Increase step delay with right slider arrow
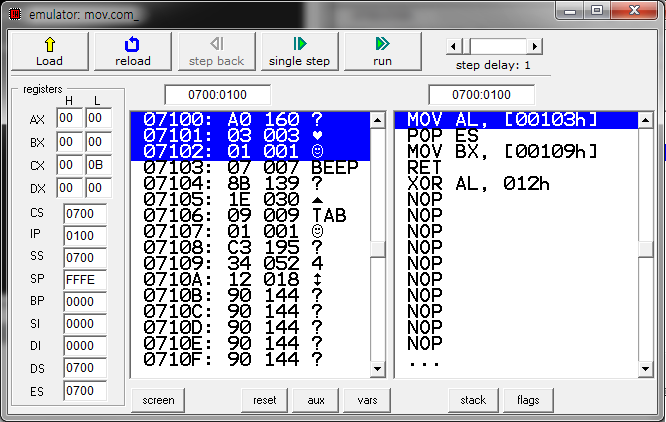 [x=535, y=46]
